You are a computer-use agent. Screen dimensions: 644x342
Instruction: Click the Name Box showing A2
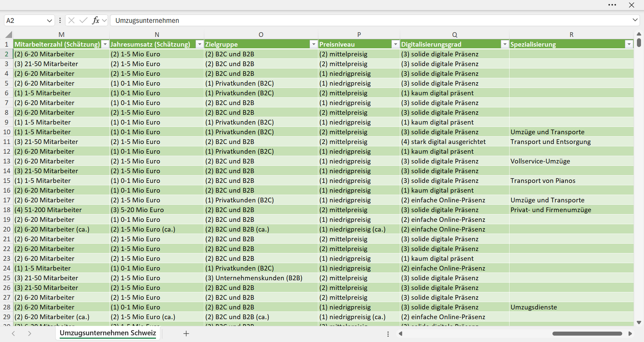25,20
